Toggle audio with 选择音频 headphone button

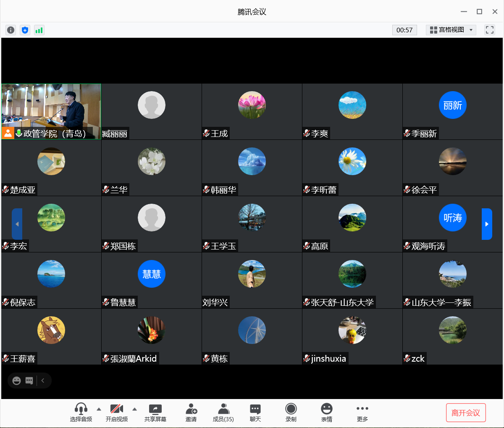81,412
